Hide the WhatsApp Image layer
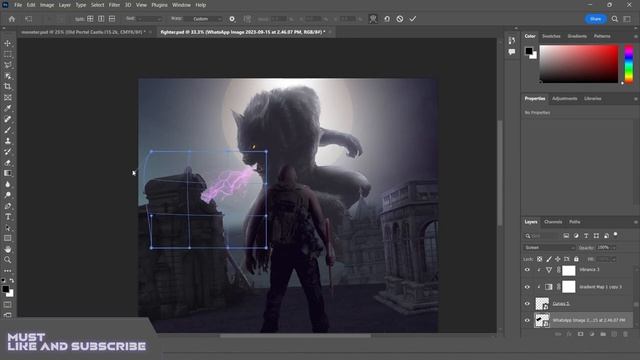The width and height of the screenshot is (640, 360). click(527, 320)
